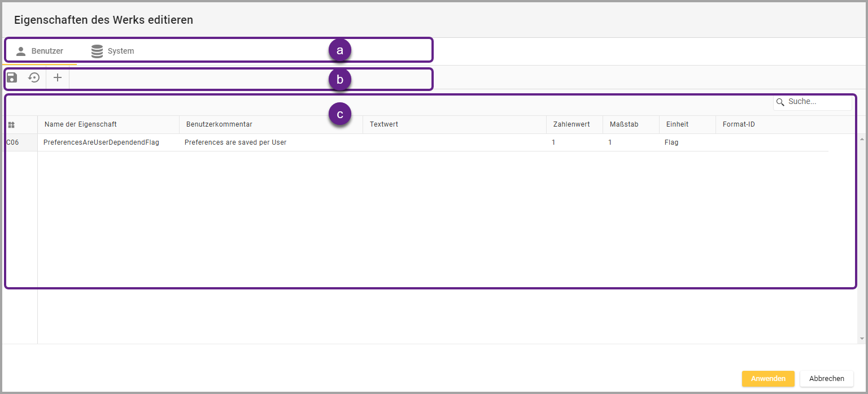Screen dimensions: 868x394
Task: Sort by Zahlenwert column header
Action: pos(572,124)
